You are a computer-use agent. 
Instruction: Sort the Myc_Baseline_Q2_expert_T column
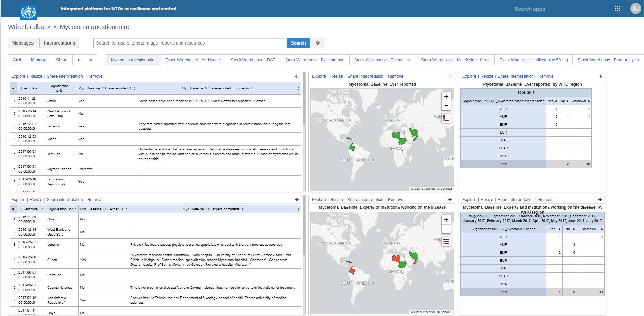103,209
